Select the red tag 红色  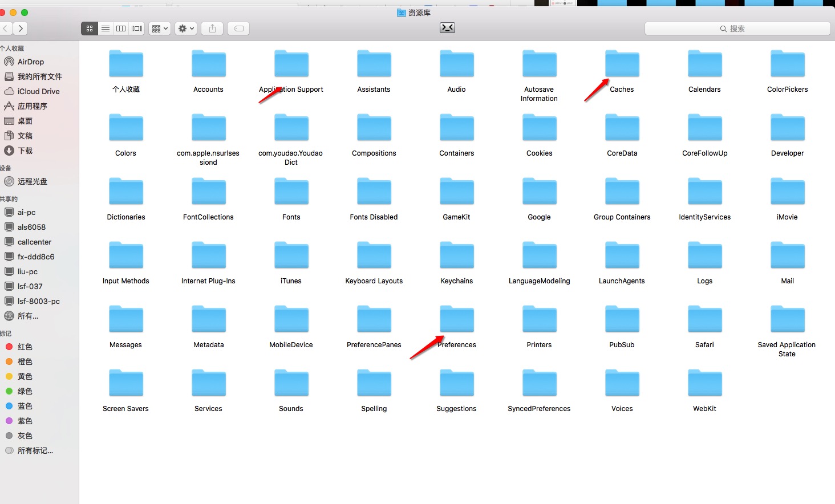[25, 347]
